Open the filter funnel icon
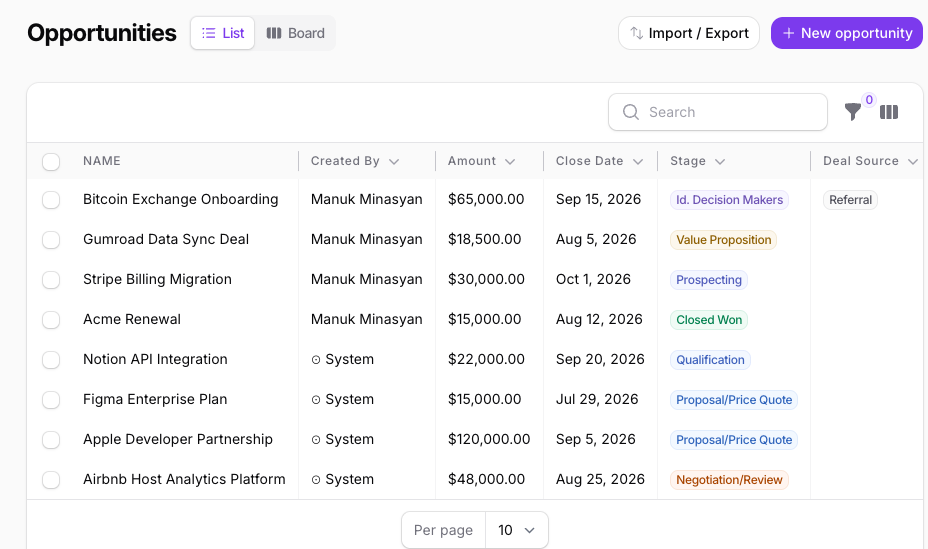Screen dimensions: 928x549 coord(852,112)
